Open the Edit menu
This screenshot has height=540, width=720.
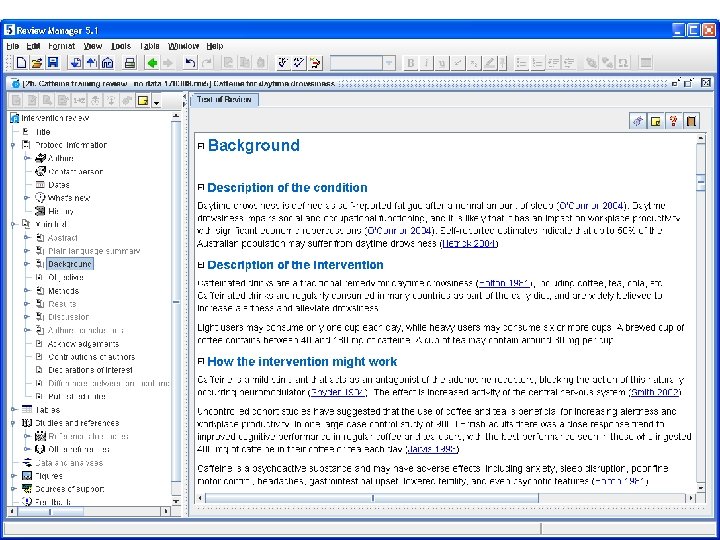pyautogui.click(x=33, y=46)
